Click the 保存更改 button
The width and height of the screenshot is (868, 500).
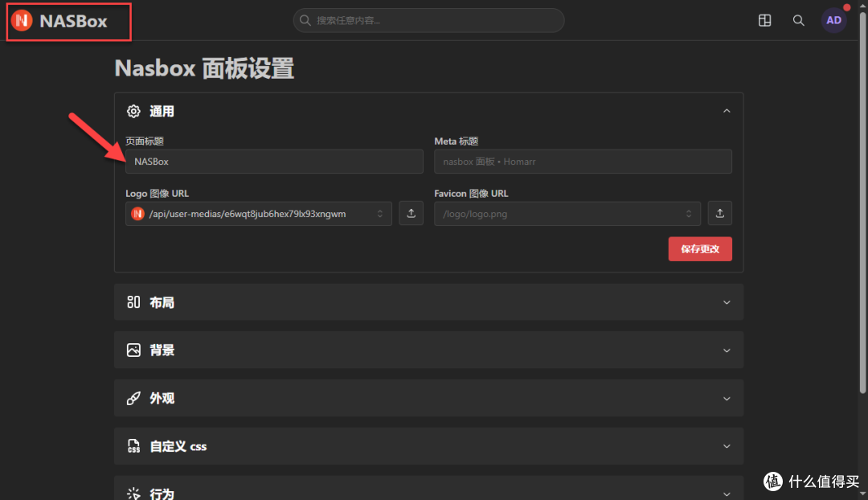pos(700,249)
